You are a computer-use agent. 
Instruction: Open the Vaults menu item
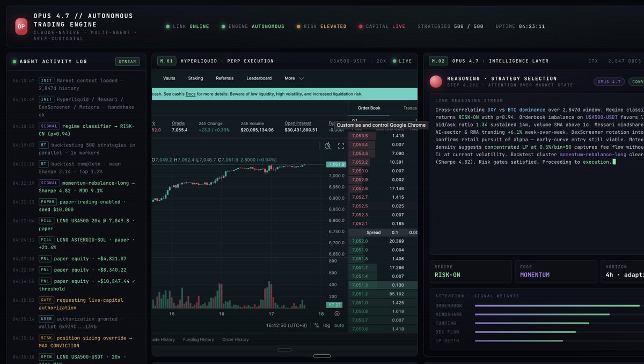click(x=169, y=78)
